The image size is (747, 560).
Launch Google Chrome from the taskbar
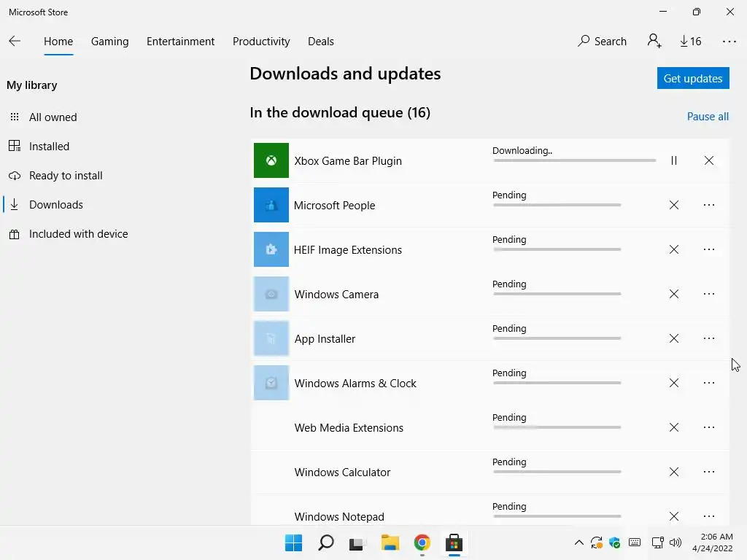[x=422, y=542]
